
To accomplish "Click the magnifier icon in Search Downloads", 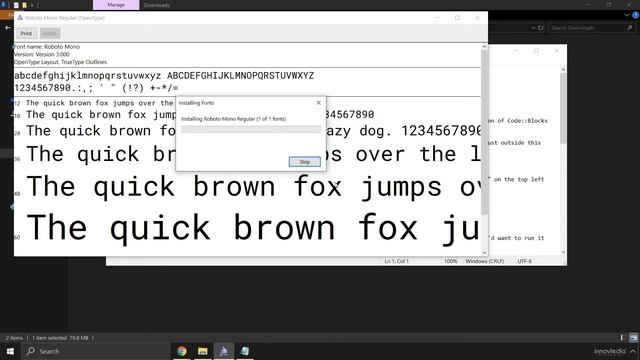I will tap(629, 28).
